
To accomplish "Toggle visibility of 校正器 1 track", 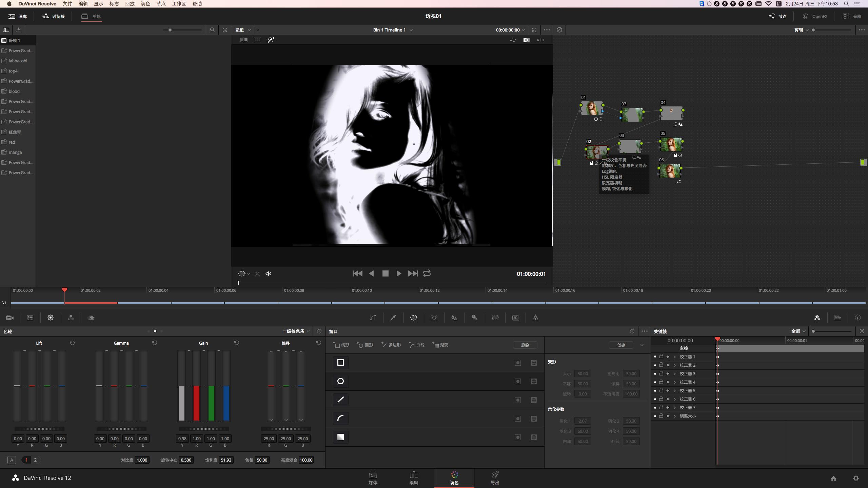I will [x=655, y=357].
